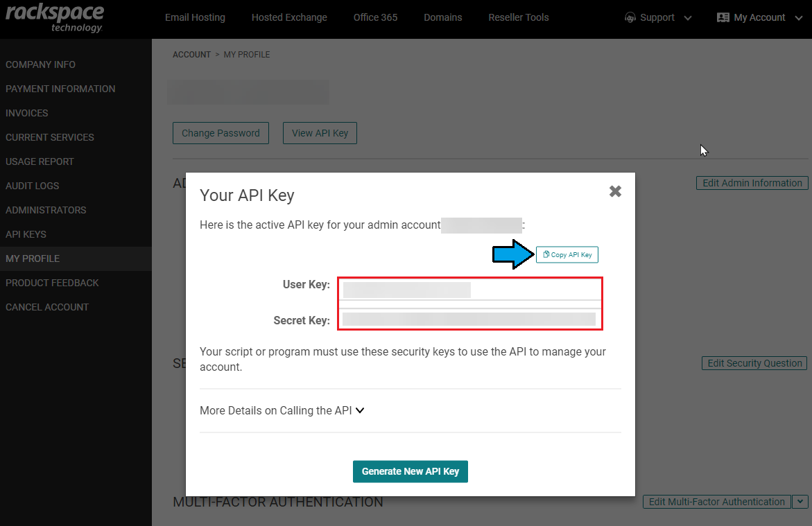The width and height of the screenshot is (812, 526).
Task: Generate a new API key
Action: click(x=410, y=472)
